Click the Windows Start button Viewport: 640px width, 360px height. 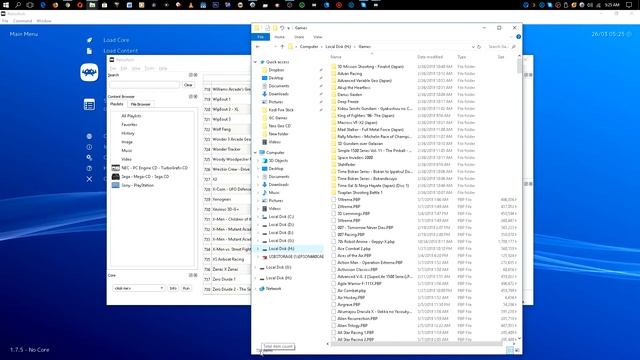coord(6,5)
